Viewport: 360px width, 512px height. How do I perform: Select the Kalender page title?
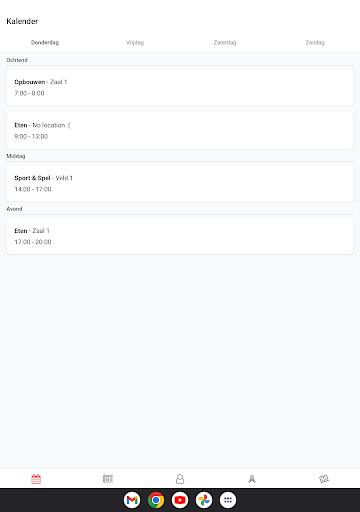[x=22, y=21]
